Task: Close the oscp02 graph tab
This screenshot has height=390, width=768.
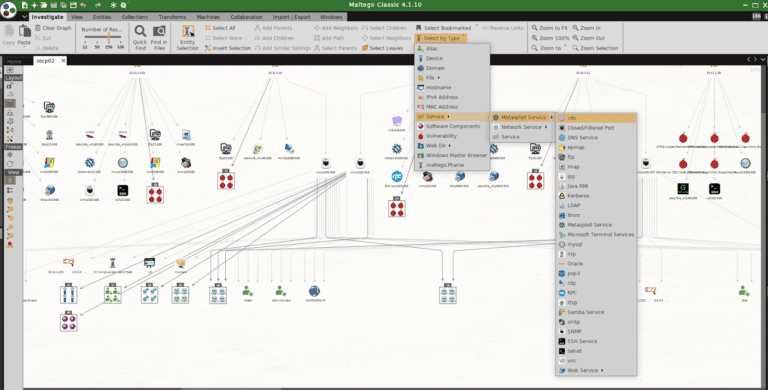Action: tap(63, 61)
